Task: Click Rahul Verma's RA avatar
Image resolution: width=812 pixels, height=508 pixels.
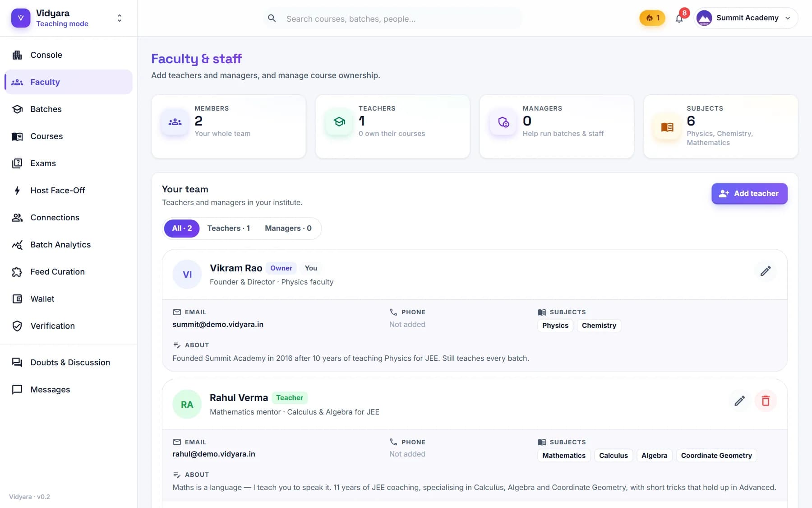Action: (187, 405)
